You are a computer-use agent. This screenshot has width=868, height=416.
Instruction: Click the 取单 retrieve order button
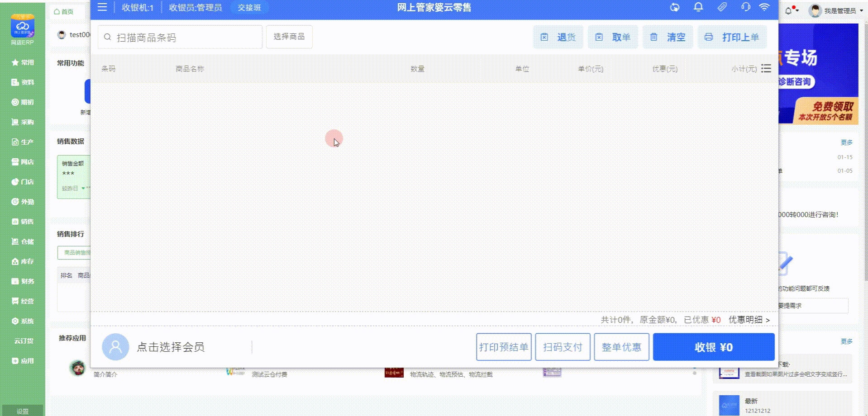[x=613, y=37]
